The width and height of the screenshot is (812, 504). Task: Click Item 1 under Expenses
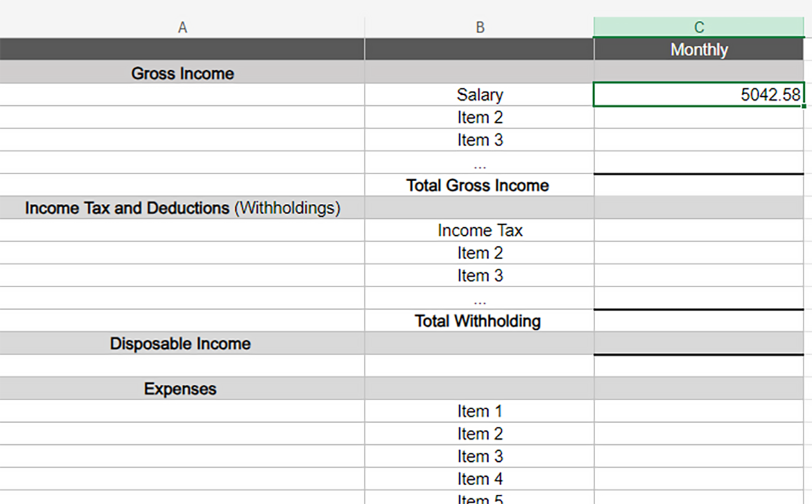pos(479,411)
